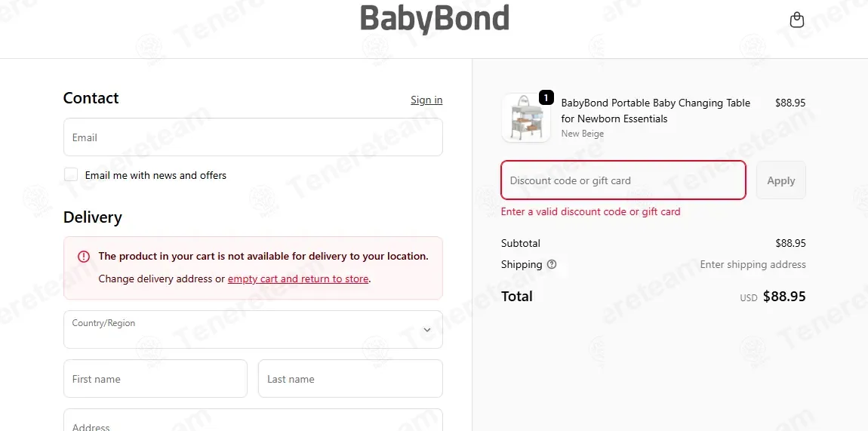Screen dimensions: 868x431
Task: Click the First name field
Action: (x=155, y=379)
